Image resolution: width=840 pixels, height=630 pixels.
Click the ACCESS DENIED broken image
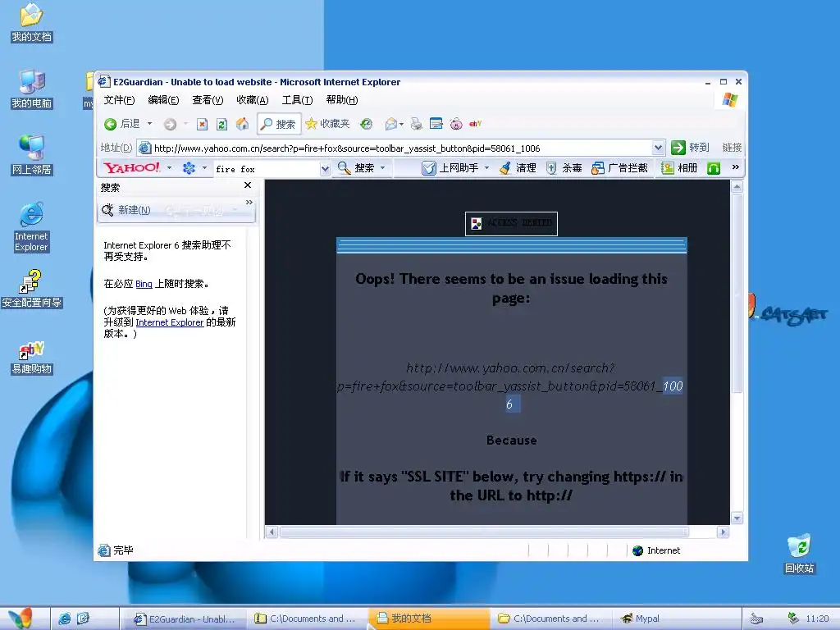click(x=511, y=223)
